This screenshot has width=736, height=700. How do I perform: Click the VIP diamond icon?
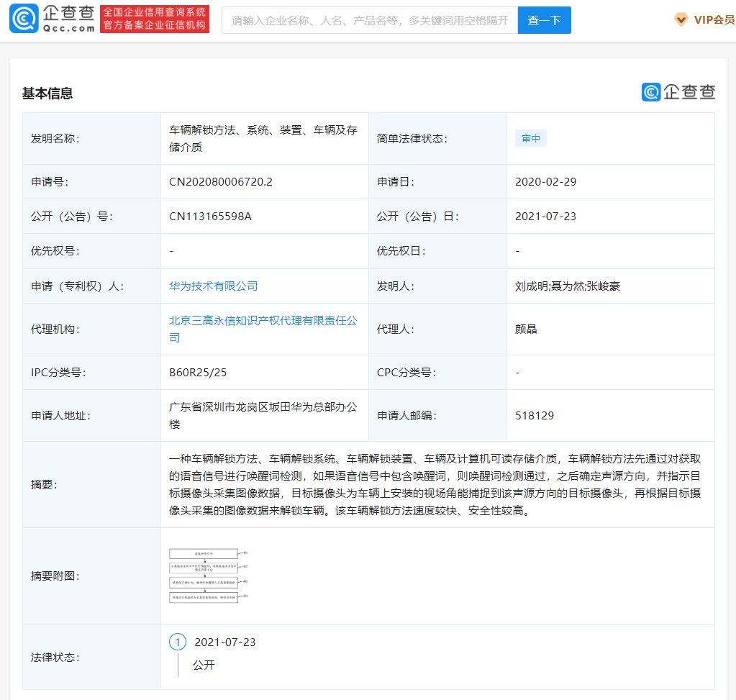pos(681,19)
